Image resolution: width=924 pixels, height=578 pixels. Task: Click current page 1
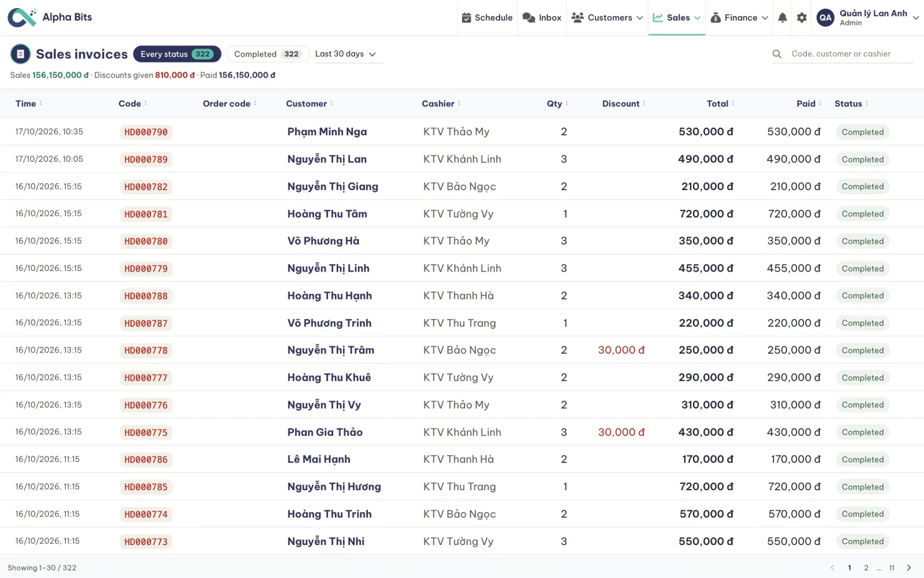pyautogui.click(x=850, y=568)
